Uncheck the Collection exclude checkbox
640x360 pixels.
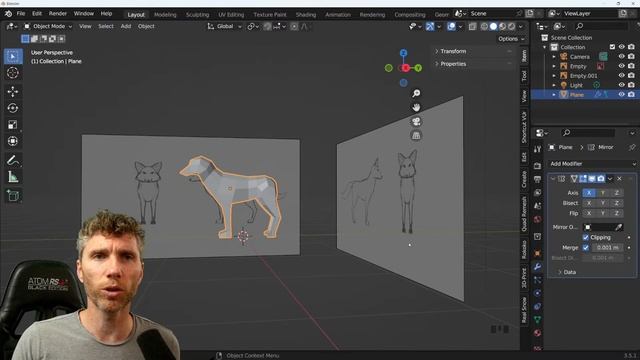(x=612, y=47)
